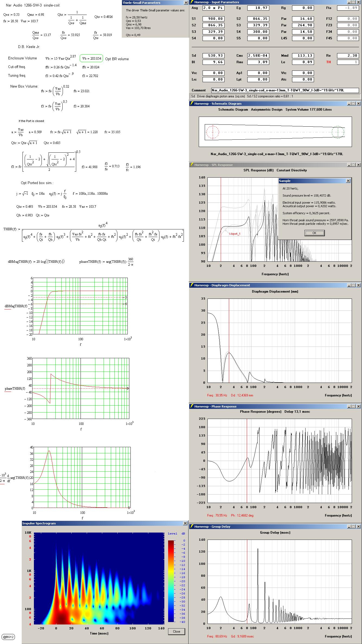Click the Atc input field
The width and height of the screenshot is (362, 644).
click(x=303, y=79)
